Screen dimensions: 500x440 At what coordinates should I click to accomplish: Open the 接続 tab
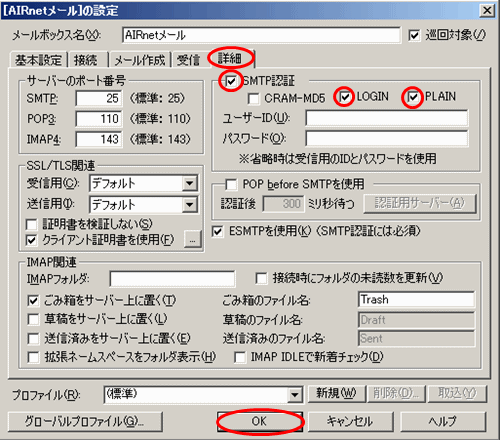pyautogui.click(x=86, y=60)
